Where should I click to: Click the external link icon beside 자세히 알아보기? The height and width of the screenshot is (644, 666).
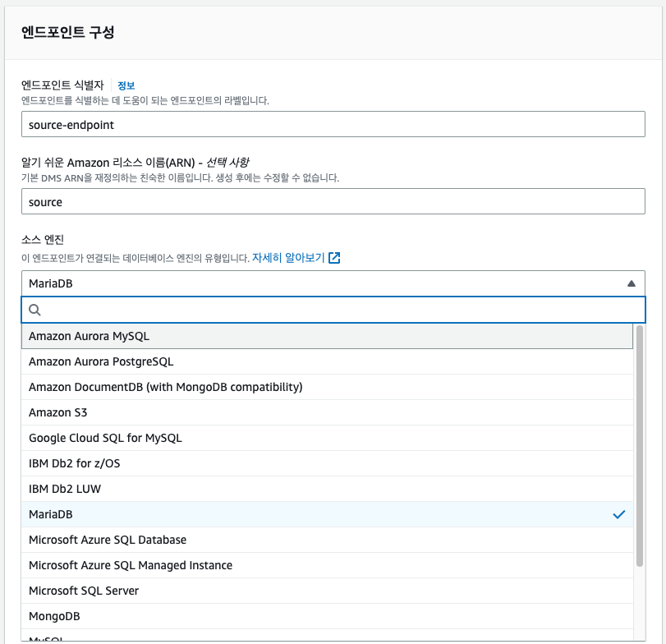pyautogui.click(x=334, y=258)
